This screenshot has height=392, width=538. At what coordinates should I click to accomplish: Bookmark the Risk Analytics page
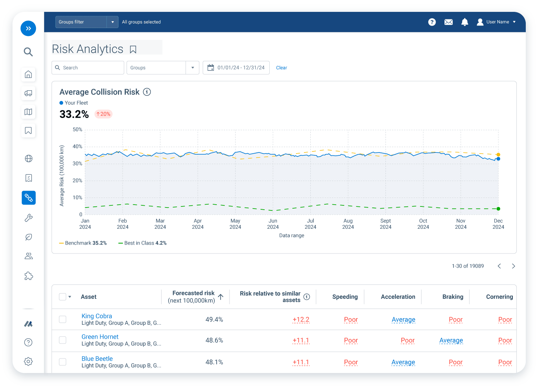click(133, 49)
